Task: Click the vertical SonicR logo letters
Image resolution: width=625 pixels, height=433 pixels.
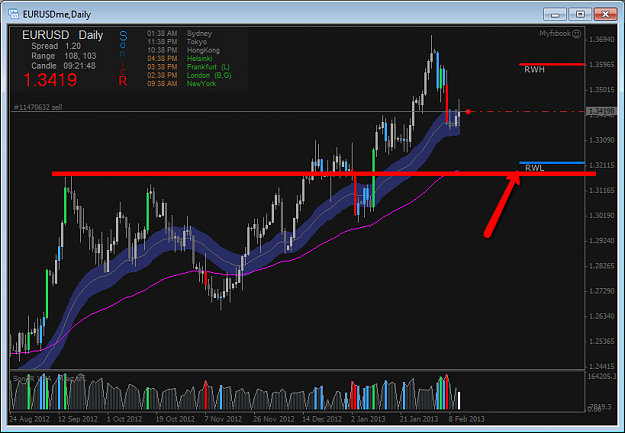Action: (x=123, y=59)
